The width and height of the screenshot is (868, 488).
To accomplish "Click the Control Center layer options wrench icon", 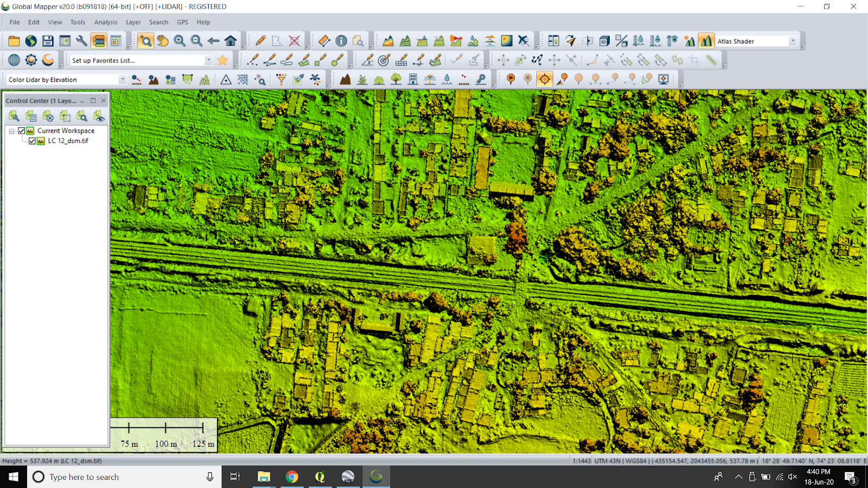I will 14,116.
